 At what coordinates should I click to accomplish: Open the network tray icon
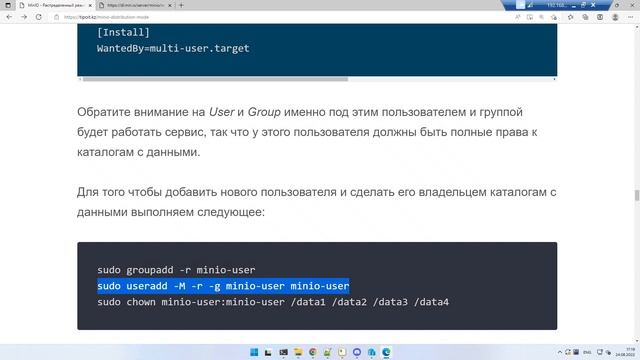[x=600, y=352]
